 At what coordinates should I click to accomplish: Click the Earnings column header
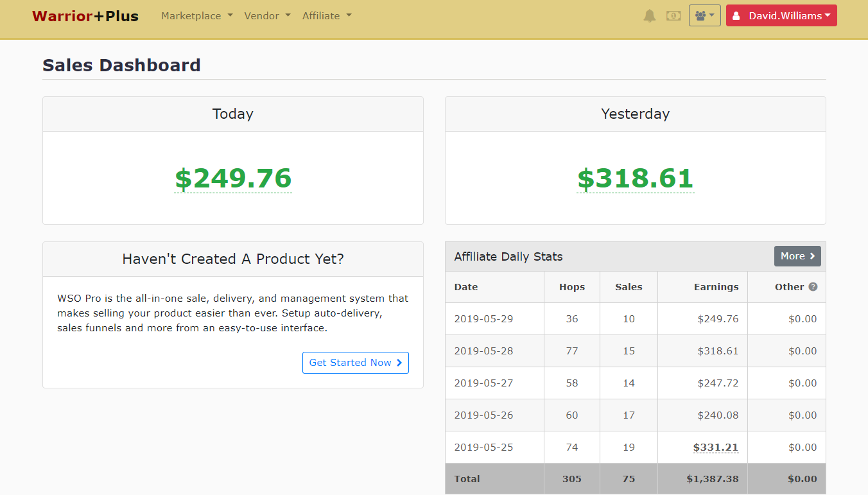coord(716,287)
